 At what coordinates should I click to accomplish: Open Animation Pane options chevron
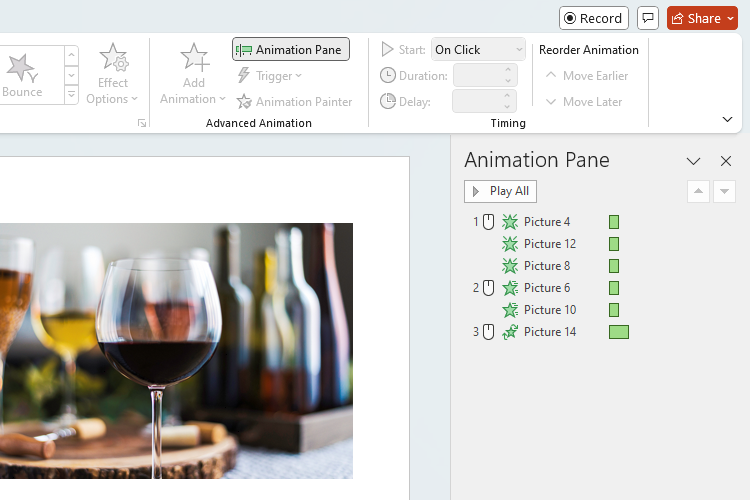pos(694,161)
